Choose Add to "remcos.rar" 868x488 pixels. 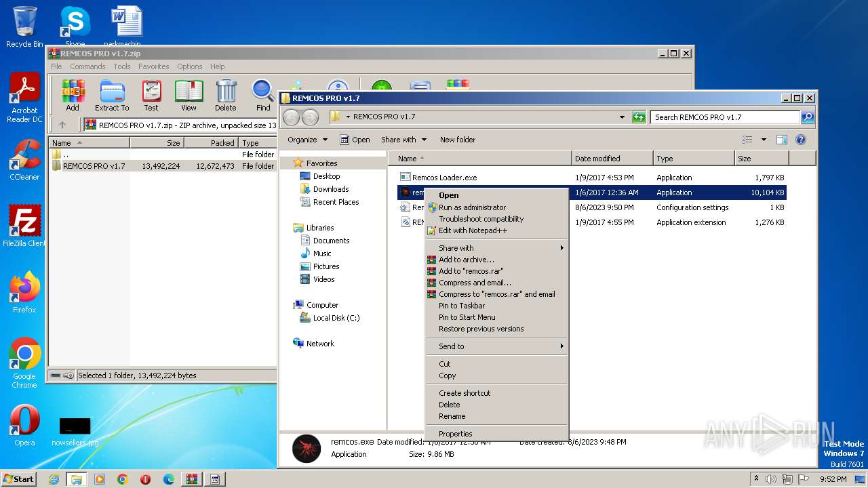point(496,271)
